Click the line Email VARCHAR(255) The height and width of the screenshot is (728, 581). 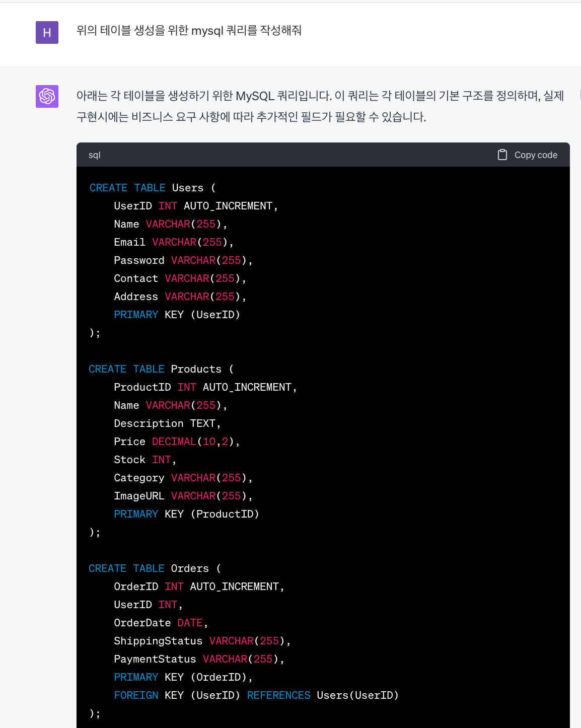[x=174, y=242]
